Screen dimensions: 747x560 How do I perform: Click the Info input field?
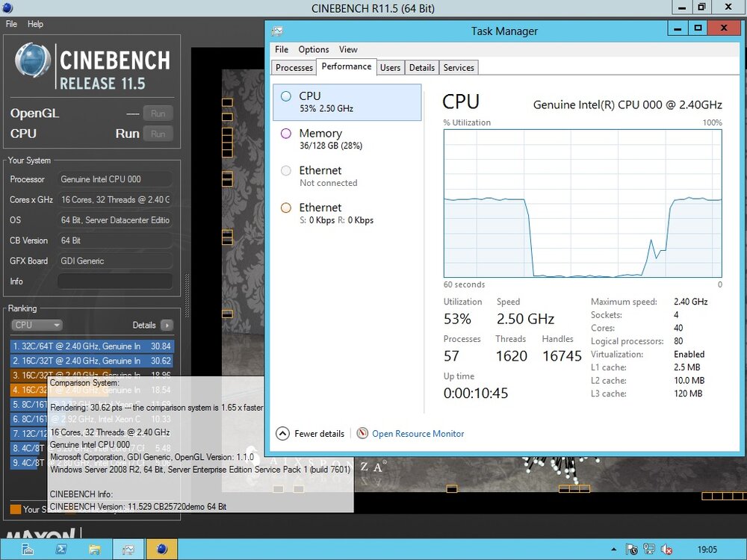pyautogui.click(x=115, y=281)
